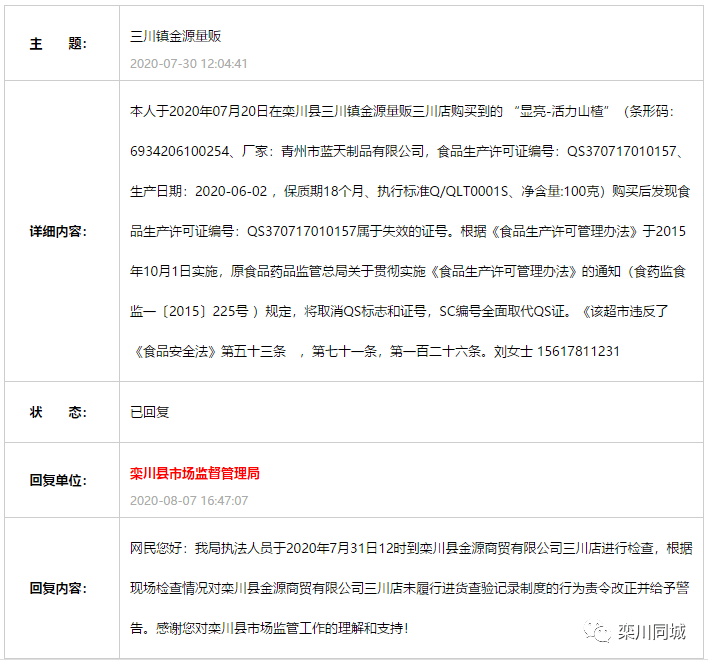Screen dimensions: 708x663
Task: Click the 已回复 status value
Action: (150, 412)
